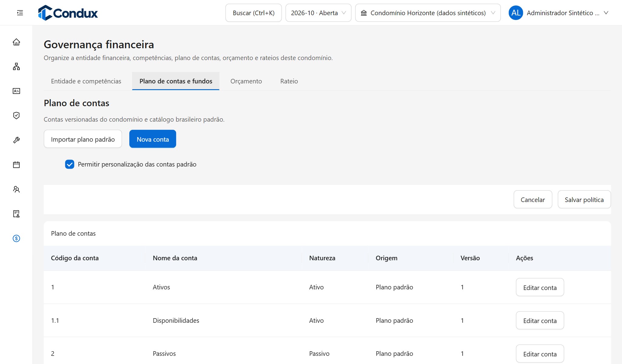Open the calendar sidebar icon
The image size is (622, 364).
(16, 165)
